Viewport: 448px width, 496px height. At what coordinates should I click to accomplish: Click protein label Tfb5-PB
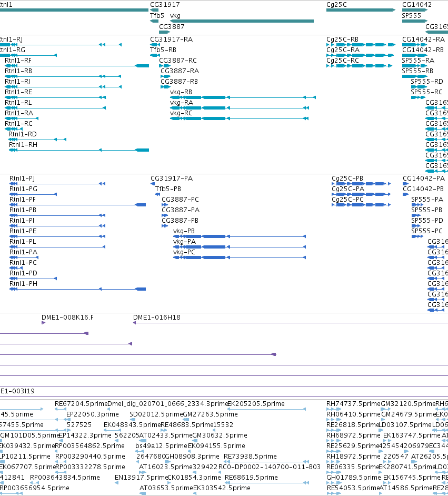pyautogui.click(x=168, y=189)
